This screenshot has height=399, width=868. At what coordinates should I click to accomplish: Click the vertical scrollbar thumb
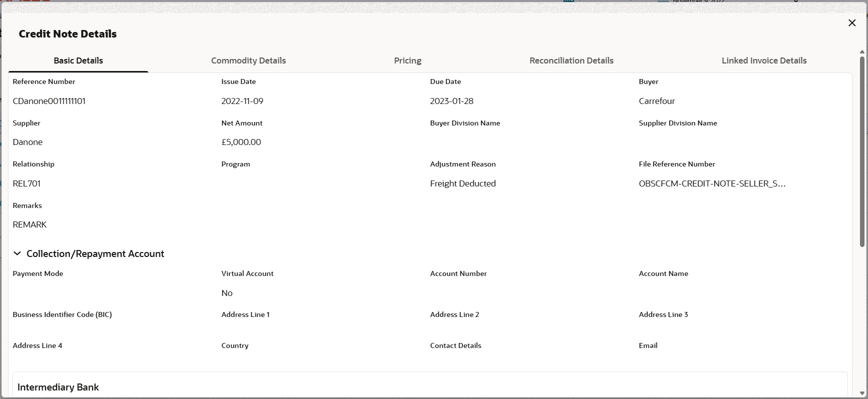(862, 151)
